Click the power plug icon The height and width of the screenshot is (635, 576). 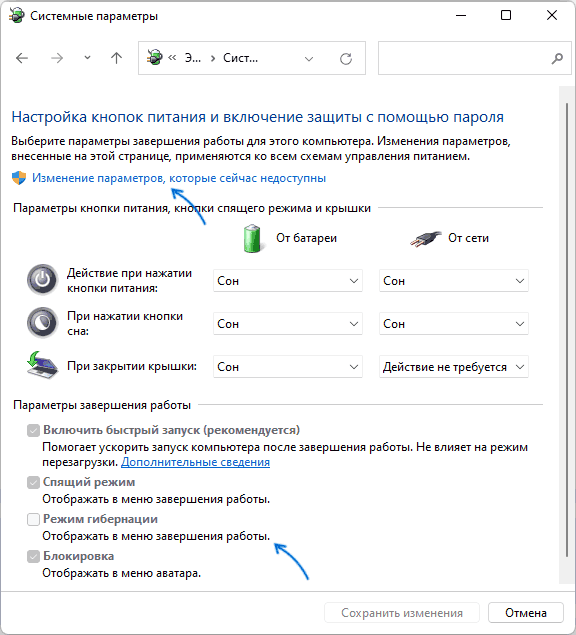(425, 239)
